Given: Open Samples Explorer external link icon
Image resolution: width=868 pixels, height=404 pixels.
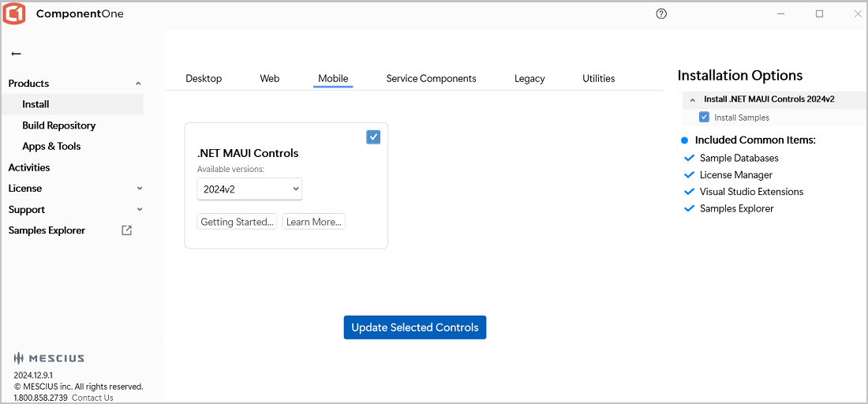Looking at the screenshot, I should coord(126,230).
